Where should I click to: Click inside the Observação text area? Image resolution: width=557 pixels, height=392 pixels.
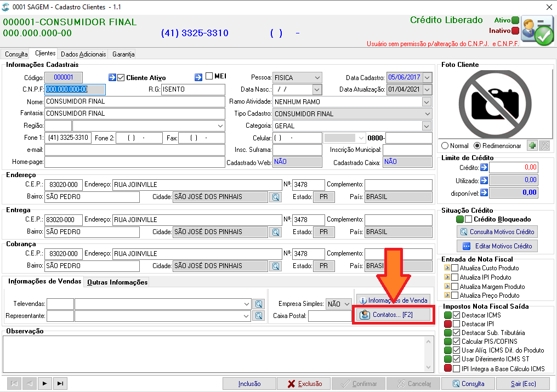pyautogui.click(x=214, y=354)
